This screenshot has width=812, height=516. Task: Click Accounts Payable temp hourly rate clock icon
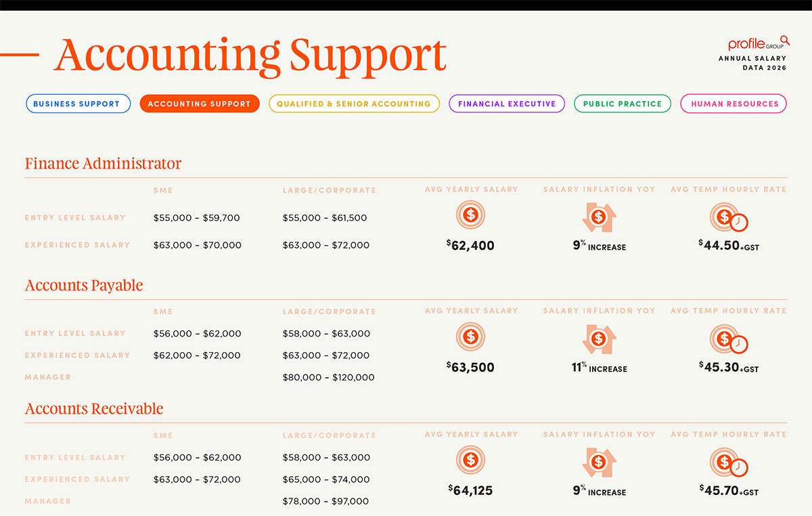[x=728, y=339]
